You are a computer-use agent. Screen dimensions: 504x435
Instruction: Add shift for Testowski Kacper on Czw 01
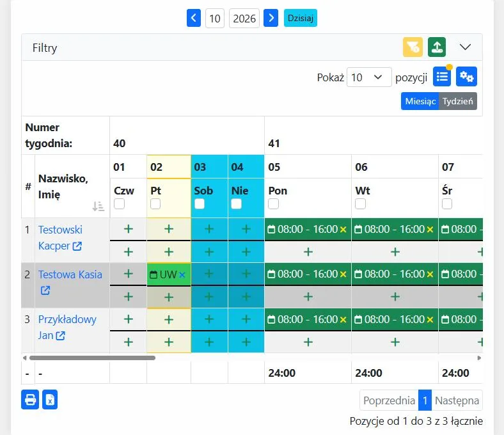coord(129,229)
